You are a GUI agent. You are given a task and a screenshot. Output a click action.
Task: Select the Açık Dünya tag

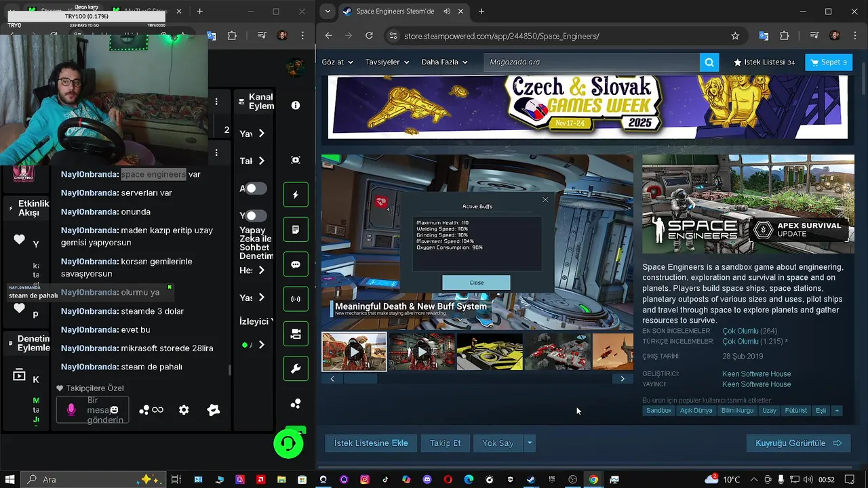click(696, 411)
